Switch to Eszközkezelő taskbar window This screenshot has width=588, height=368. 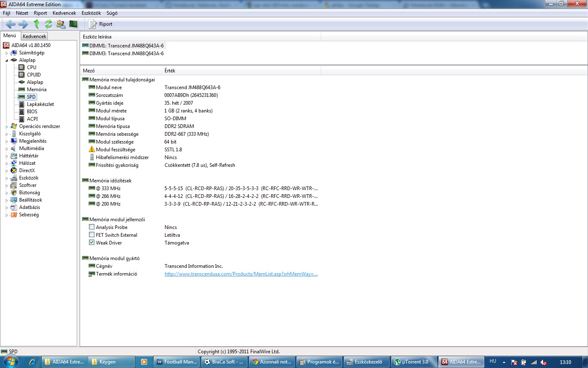click(x=366, y=362)
